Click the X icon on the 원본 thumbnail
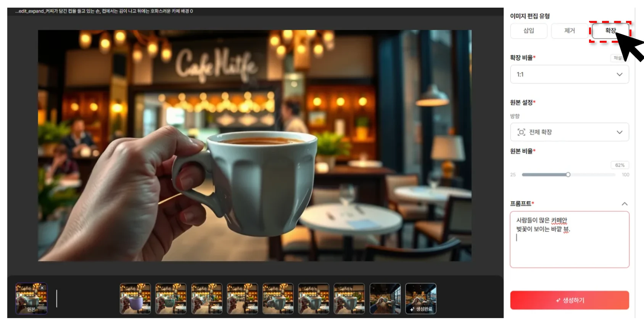The width and height of the screenshot is (644, 320). (42, 288)
